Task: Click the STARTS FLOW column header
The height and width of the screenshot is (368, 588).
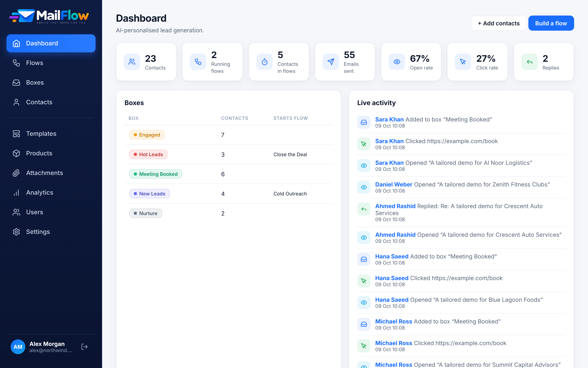Action: coord(291,118)
